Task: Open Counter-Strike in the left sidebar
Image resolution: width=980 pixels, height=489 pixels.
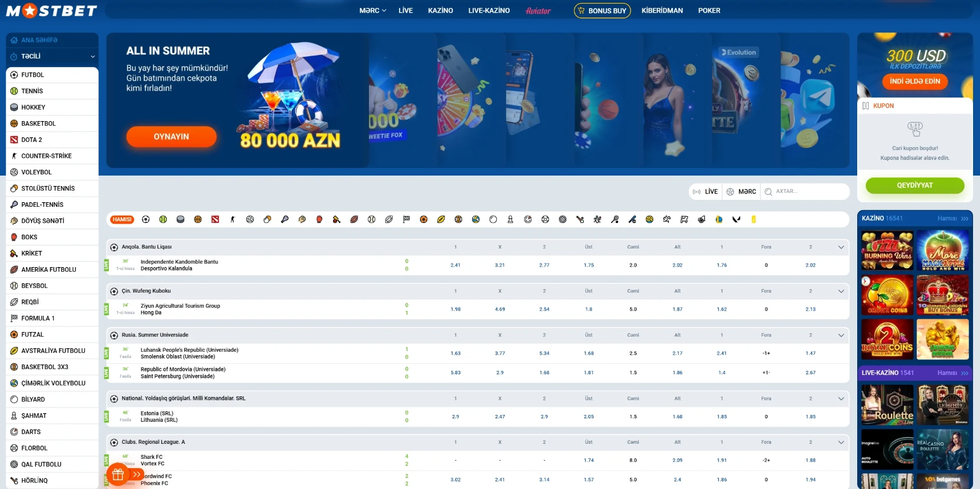Action: click(52, 156)
